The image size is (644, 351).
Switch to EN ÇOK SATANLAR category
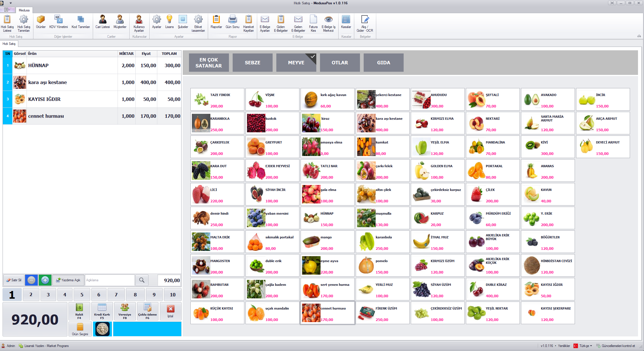pyautogui.click(x=209, y=63)
